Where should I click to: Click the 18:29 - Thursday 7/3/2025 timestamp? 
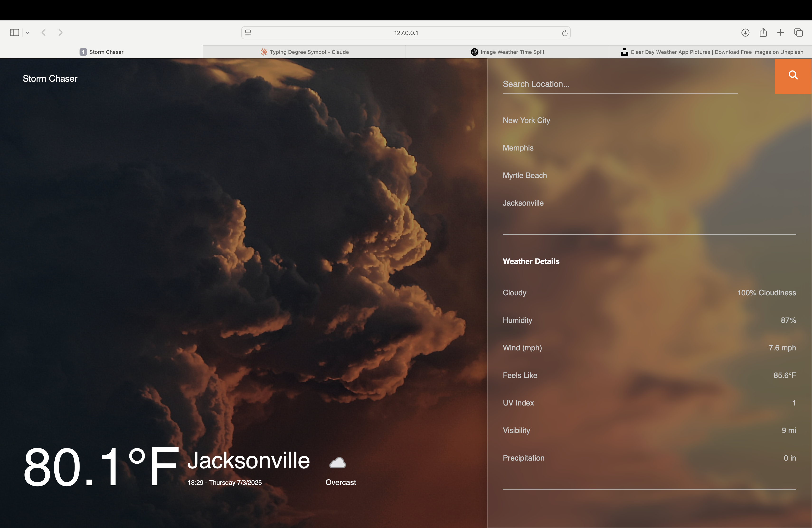pyautogui.click(x=225, y=483)
